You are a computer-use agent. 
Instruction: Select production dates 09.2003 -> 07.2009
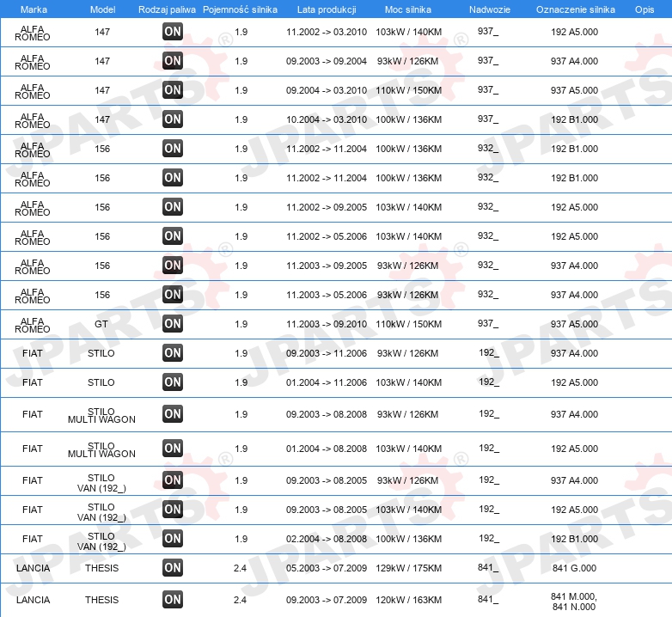(x=327, y=600)
